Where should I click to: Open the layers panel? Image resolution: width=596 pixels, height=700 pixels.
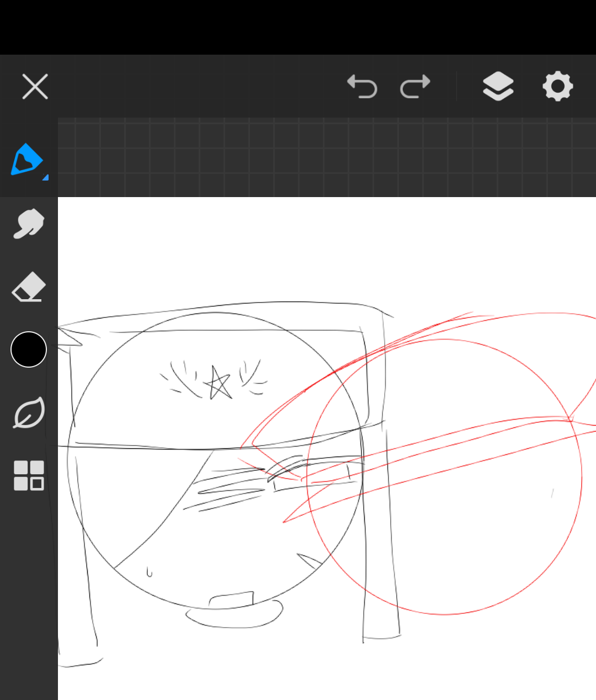click(498, 87)
